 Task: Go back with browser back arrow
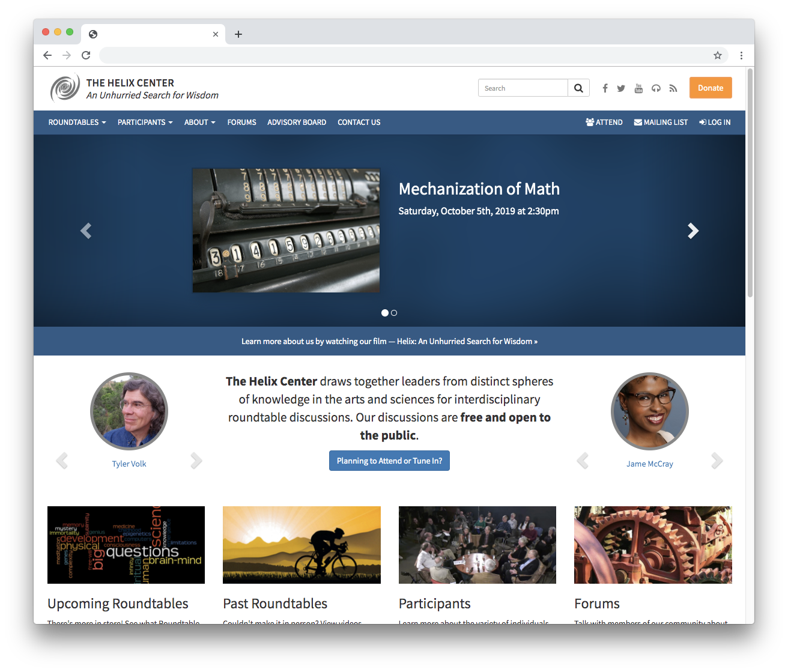point(47,55)
